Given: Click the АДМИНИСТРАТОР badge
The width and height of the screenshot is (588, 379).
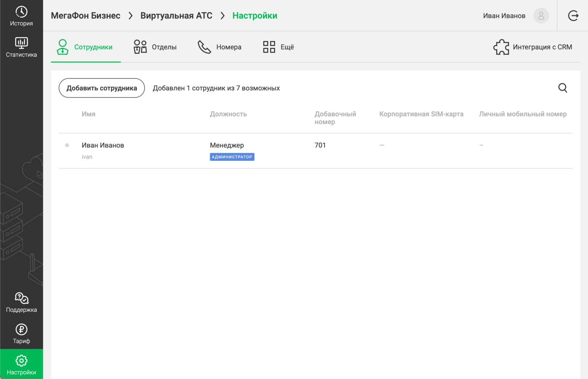Looking at the screenshot, I should [x=232, y=157].
